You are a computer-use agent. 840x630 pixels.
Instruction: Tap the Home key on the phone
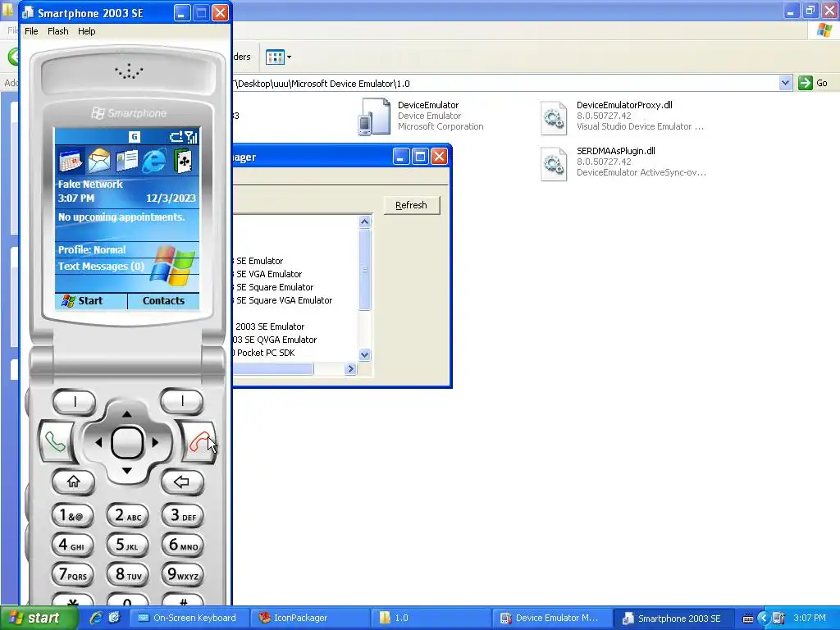[x=73, y=482]
